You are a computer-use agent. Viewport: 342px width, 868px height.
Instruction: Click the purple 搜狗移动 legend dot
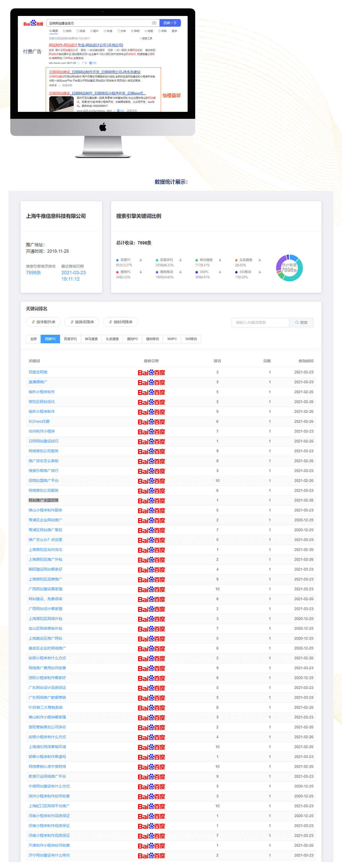click(157, 272)
